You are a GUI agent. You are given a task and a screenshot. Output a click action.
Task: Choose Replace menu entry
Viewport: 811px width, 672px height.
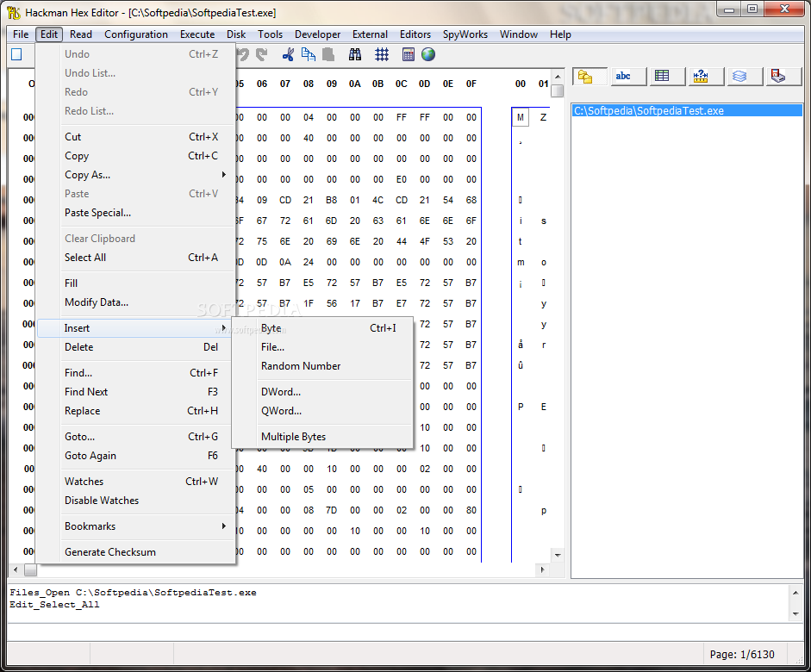pyautogui.click(x=136, y=411)
